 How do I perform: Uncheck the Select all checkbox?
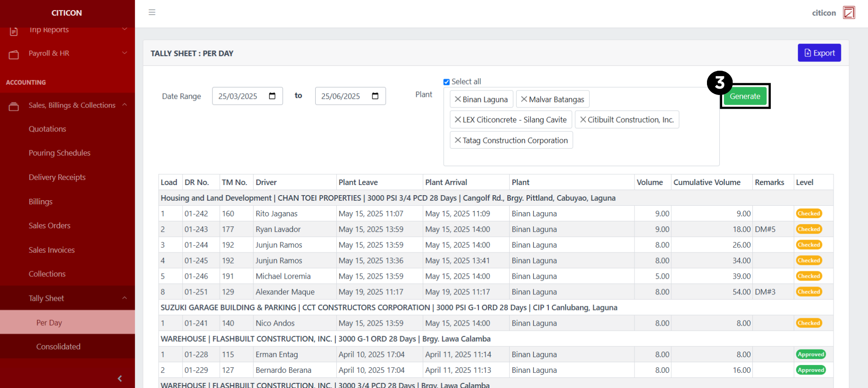click(446, 82)
